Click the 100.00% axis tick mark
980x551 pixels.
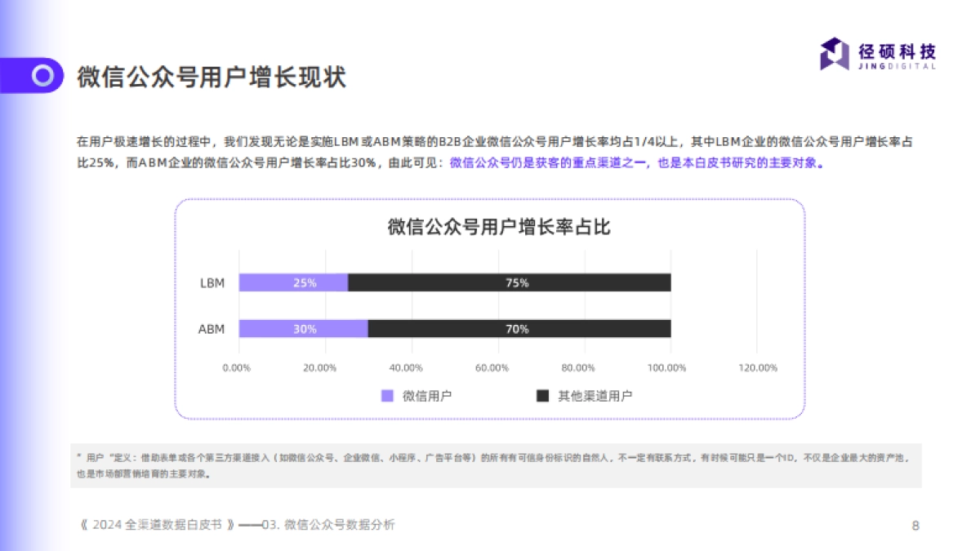(x=666, y=368)
